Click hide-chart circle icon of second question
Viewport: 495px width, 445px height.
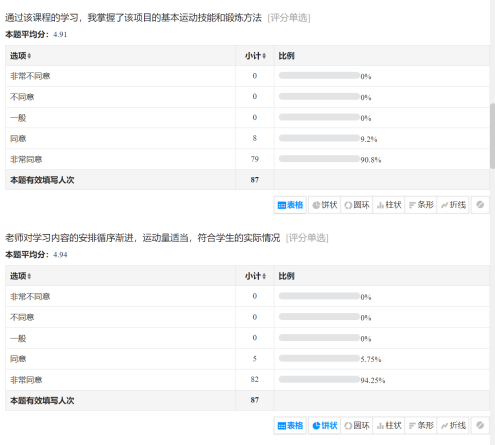pyautogui.click(x=480, y=426)
